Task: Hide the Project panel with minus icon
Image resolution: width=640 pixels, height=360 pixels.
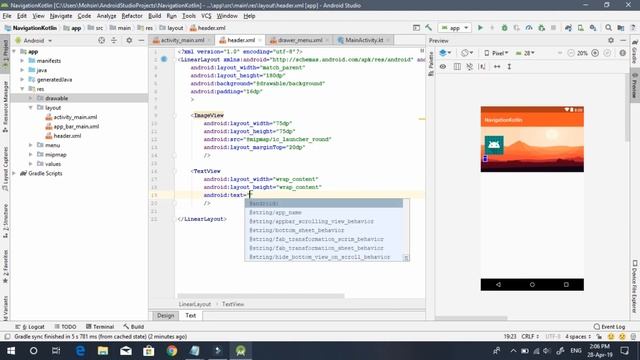Action: pyautogui.click(x=141, y=40)
